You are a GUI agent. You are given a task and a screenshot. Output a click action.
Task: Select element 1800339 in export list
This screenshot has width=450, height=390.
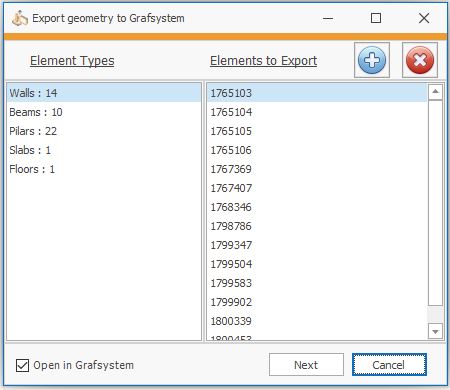[x=317, y=321]
